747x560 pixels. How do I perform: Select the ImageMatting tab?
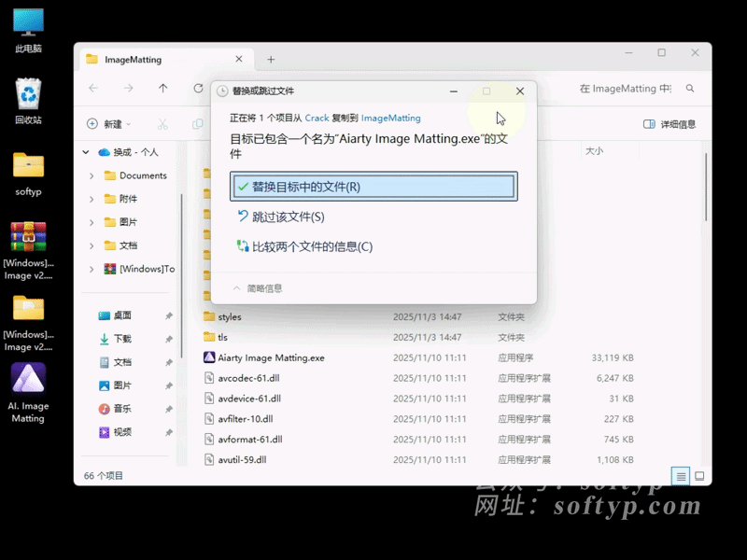pos(165,60)
